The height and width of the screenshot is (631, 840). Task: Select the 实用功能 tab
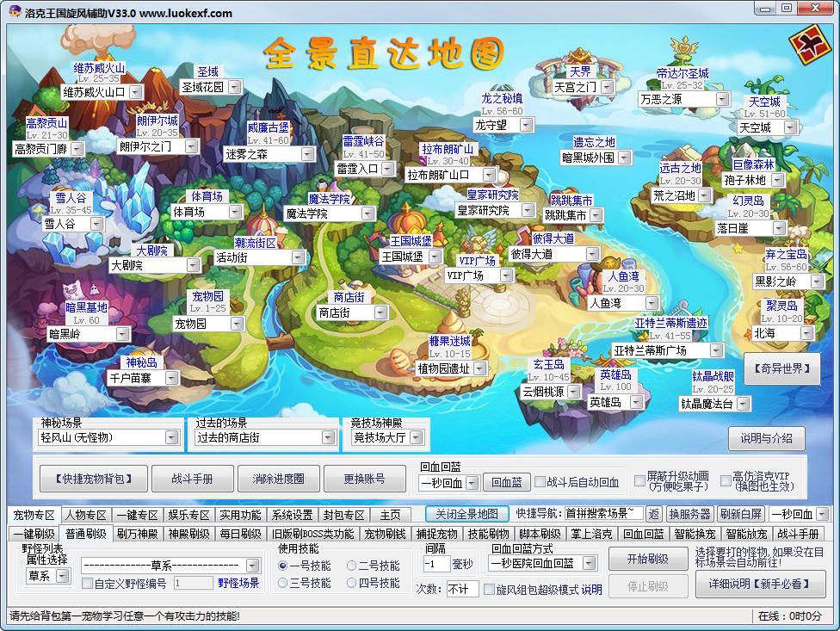(x=240, y=516)
